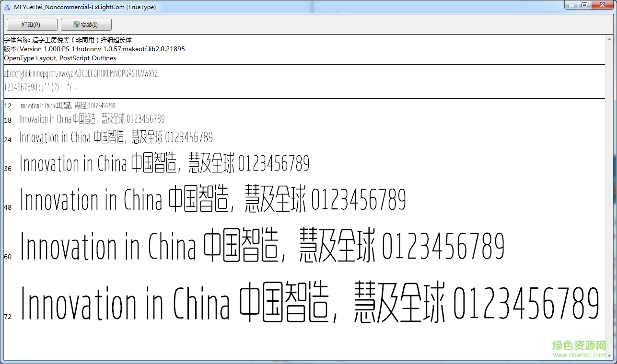The width and height of the screenshot is (617, 364).
Task: Click the font name line 造字工房悦黑
Action: coord(67,40)
